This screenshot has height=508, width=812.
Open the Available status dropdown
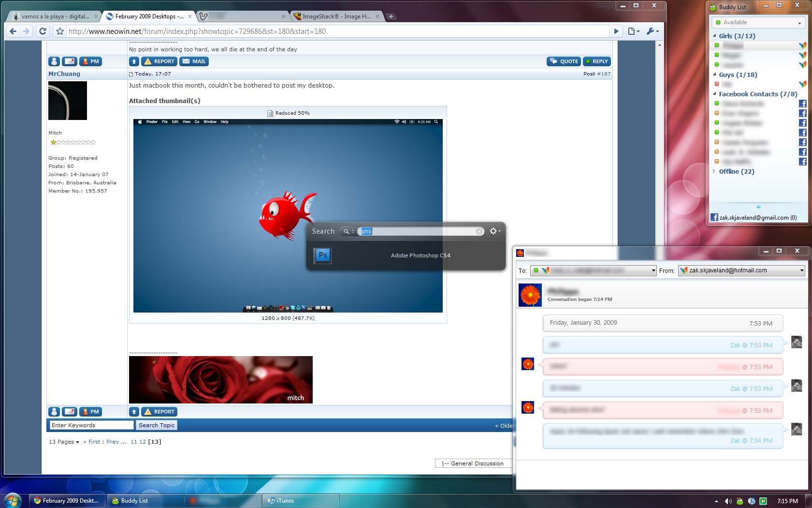coord(758,23)
